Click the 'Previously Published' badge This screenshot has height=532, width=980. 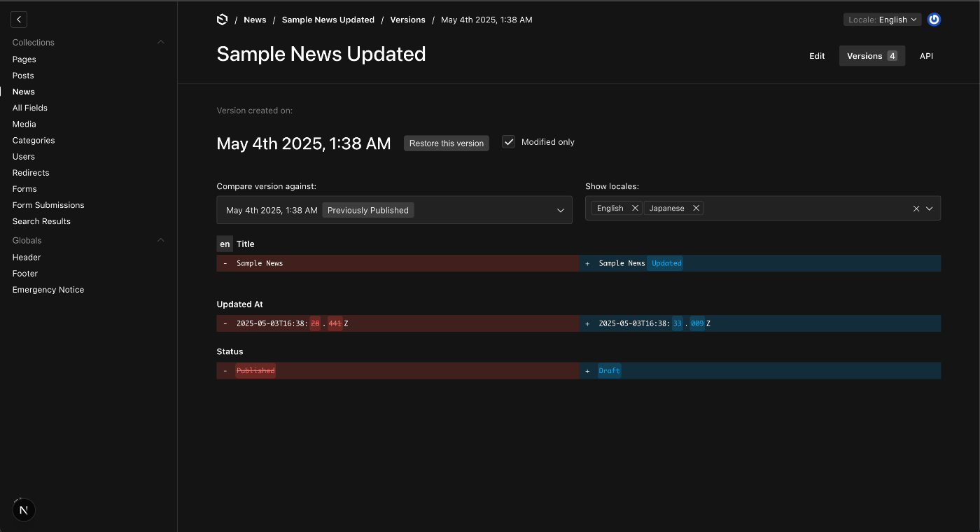(368, 210)
